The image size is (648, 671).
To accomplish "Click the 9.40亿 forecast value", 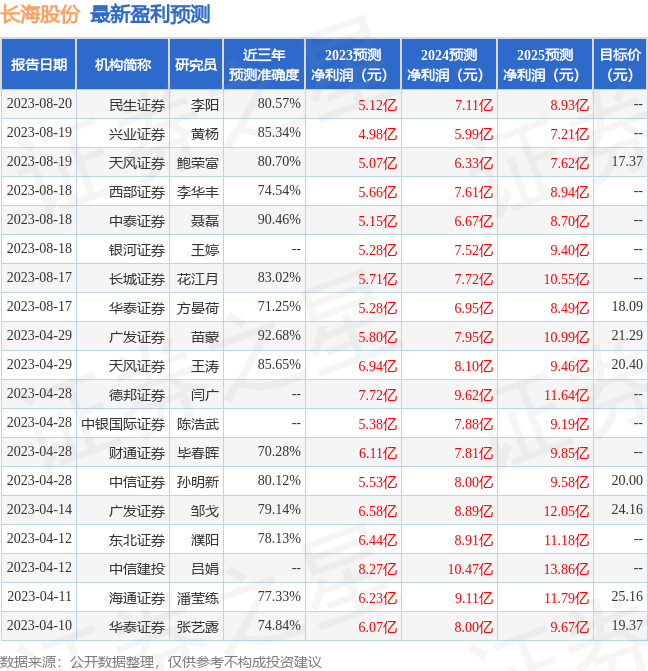I will pyautogui.click(x=569, y=250).
